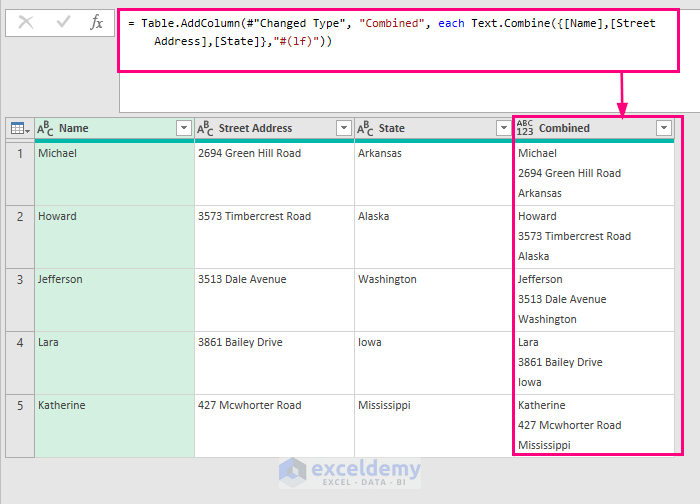This screenshot has width=700, height=504.
Task: Click the Howard cell in Name column
Action: 115,237
